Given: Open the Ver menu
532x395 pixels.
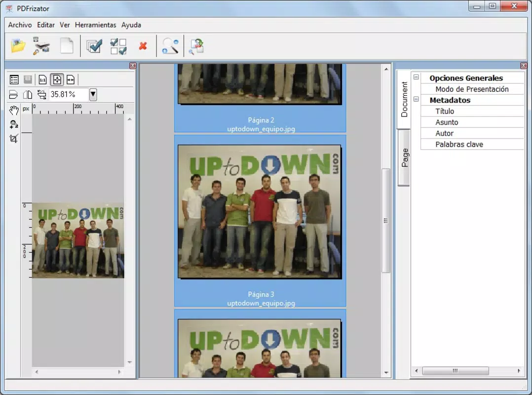Looking at the screenshot, I should (x=65, y=25).
